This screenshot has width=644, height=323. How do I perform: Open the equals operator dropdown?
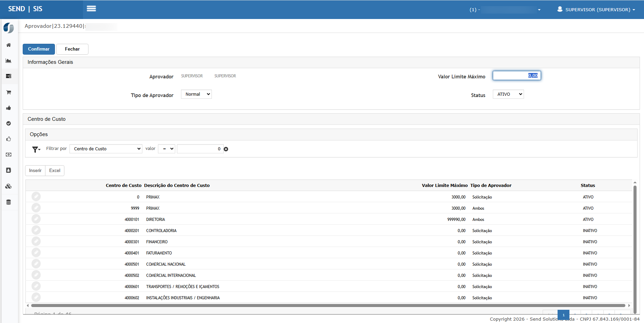tap(166, 149)
